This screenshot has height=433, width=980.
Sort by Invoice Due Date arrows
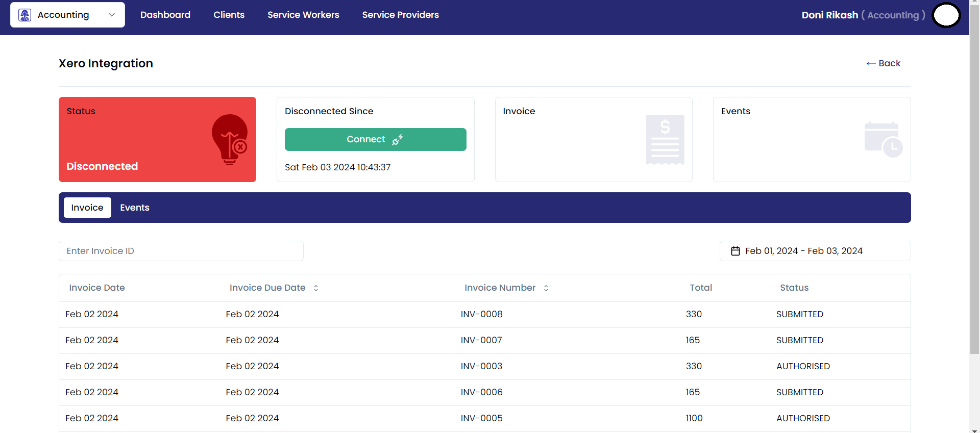pos(316,288)
